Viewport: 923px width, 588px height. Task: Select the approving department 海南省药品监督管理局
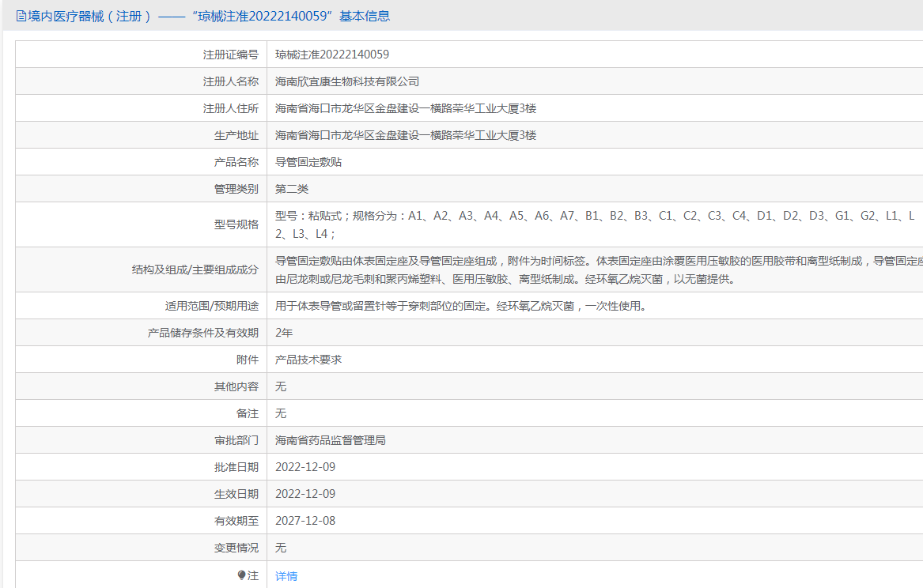tap(331, 440)
